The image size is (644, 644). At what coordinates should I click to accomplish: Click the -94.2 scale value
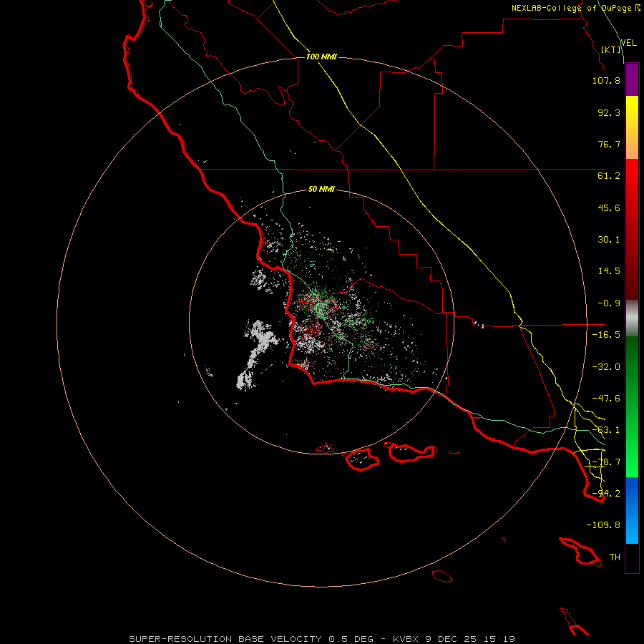[606, 494]
